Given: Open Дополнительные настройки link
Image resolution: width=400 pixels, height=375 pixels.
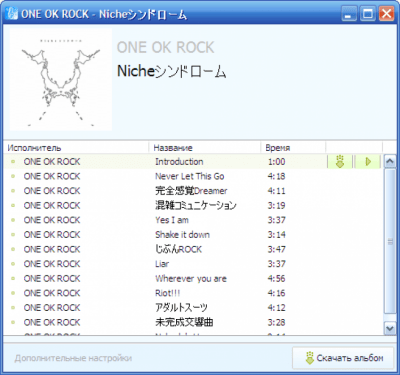Looking at the screenshot, I should [x=73, y=358].
